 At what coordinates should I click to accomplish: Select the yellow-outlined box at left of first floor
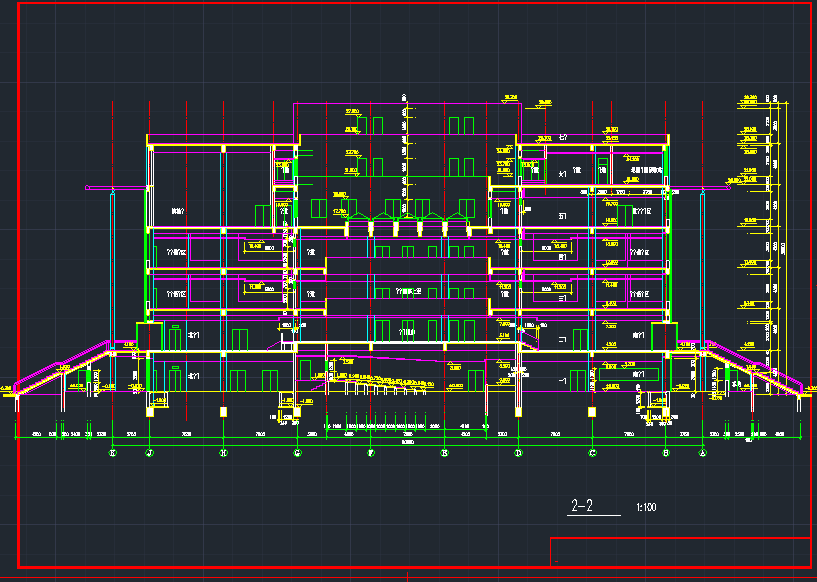[x=148, y=336]
